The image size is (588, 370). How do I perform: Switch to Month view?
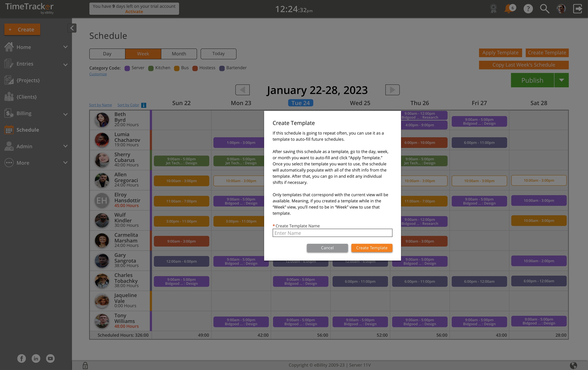[179, 54]
